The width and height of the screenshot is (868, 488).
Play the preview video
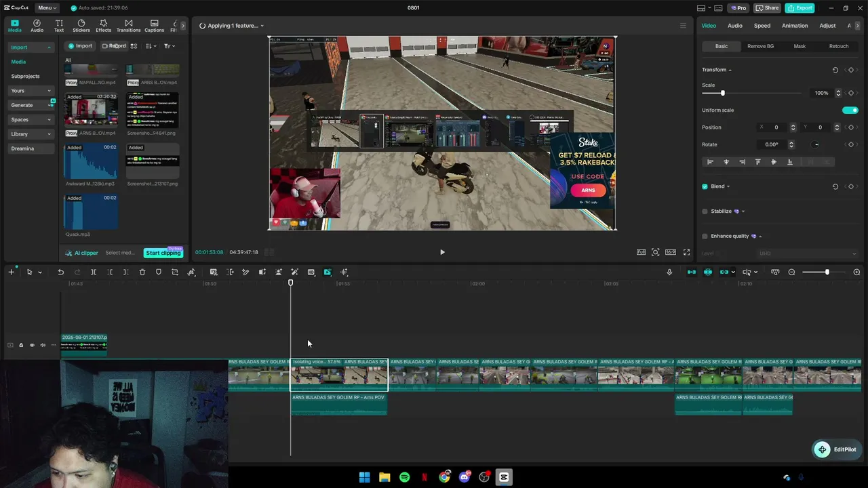pyautogui.click(x=442, y=252)
